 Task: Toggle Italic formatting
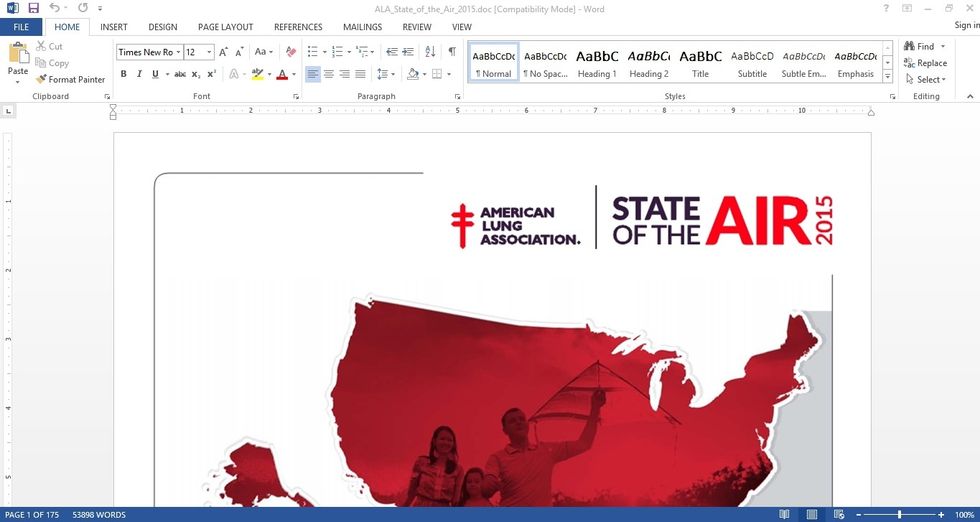(139, 74)
